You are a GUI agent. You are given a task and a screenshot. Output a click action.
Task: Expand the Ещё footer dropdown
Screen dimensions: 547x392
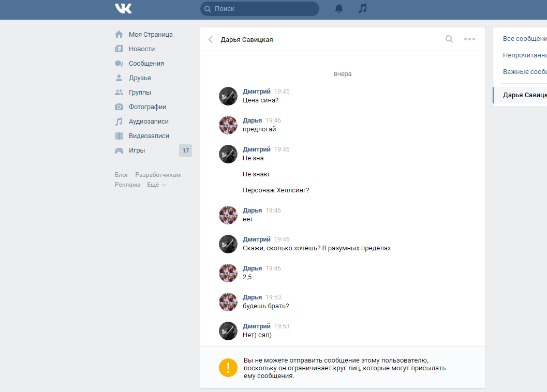(156, 185)
